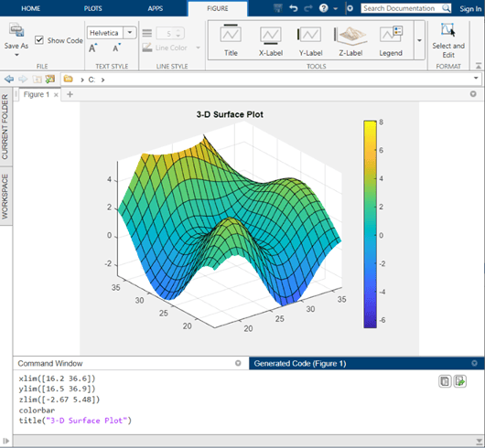
Task: Open the figure panel actions menu
Action: coord(473,93)
